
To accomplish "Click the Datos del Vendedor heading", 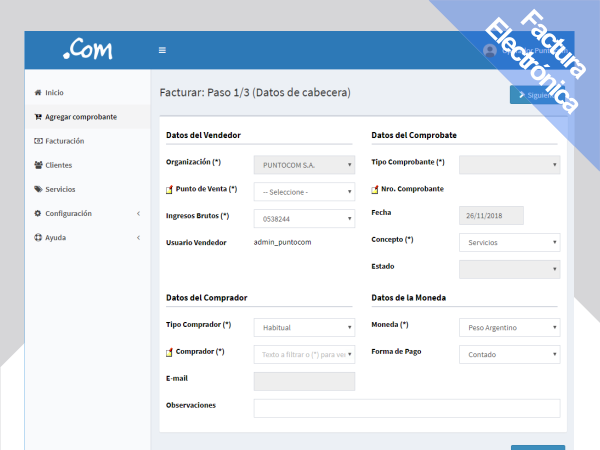I will (203, 135).
